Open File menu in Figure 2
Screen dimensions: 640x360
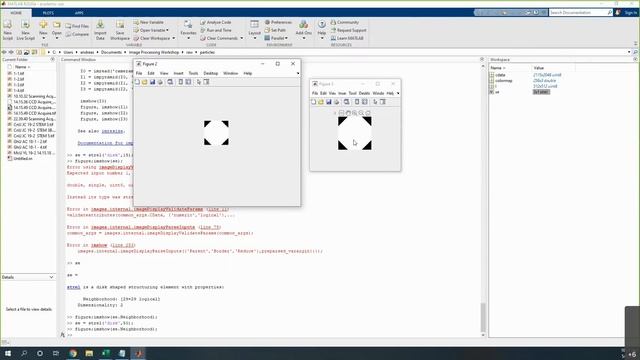click(139, 73)
